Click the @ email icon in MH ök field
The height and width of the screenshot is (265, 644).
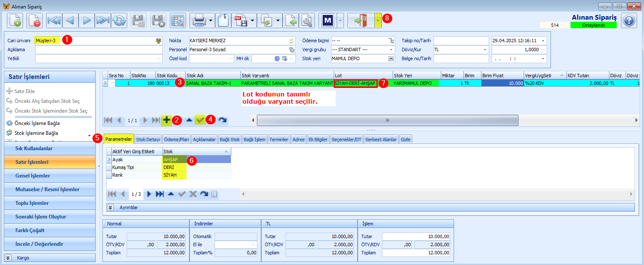(x=277, y=58)
